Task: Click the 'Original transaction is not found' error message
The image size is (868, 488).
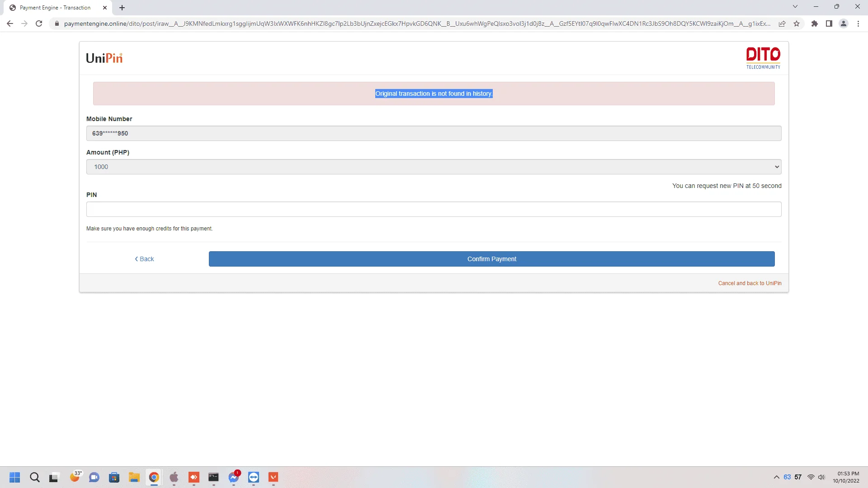Action: (434, 94)
